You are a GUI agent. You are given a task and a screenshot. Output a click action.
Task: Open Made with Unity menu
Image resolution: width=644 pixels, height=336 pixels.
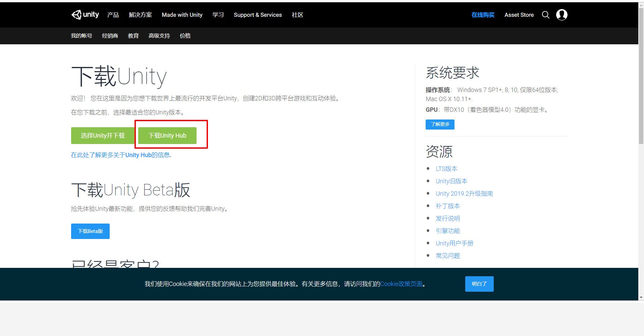[x=182, y=15]
